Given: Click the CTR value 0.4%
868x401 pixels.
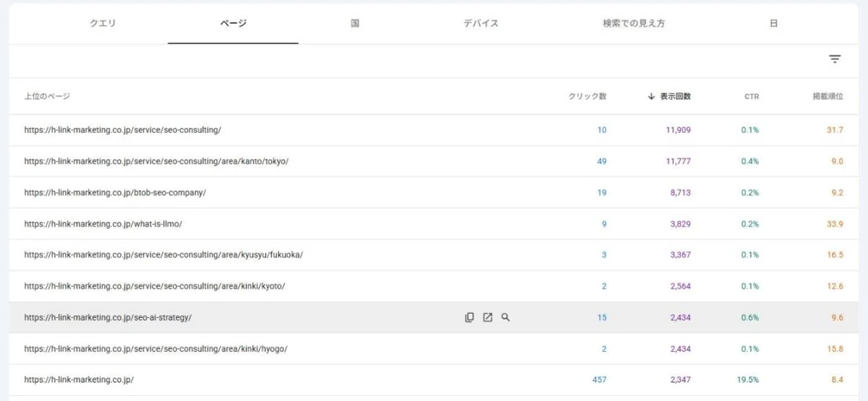Looking at the screenshot, I should click(x=750, y=161).
